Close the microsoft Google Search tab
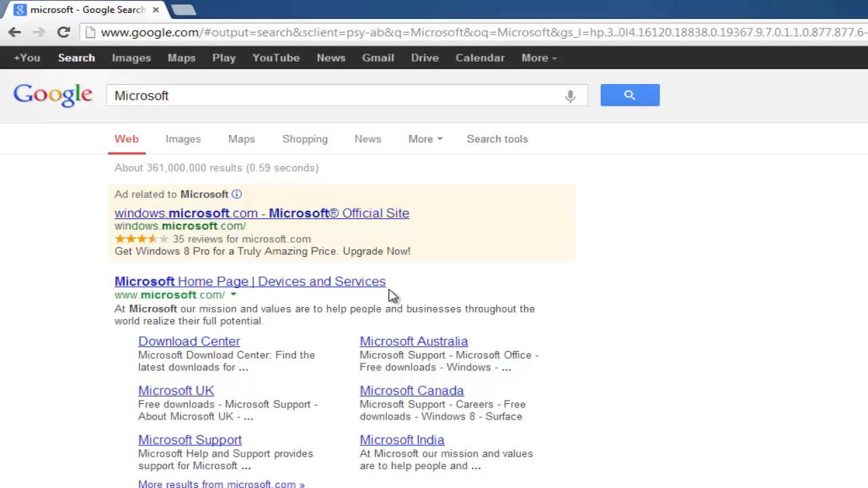 point(156,9)
